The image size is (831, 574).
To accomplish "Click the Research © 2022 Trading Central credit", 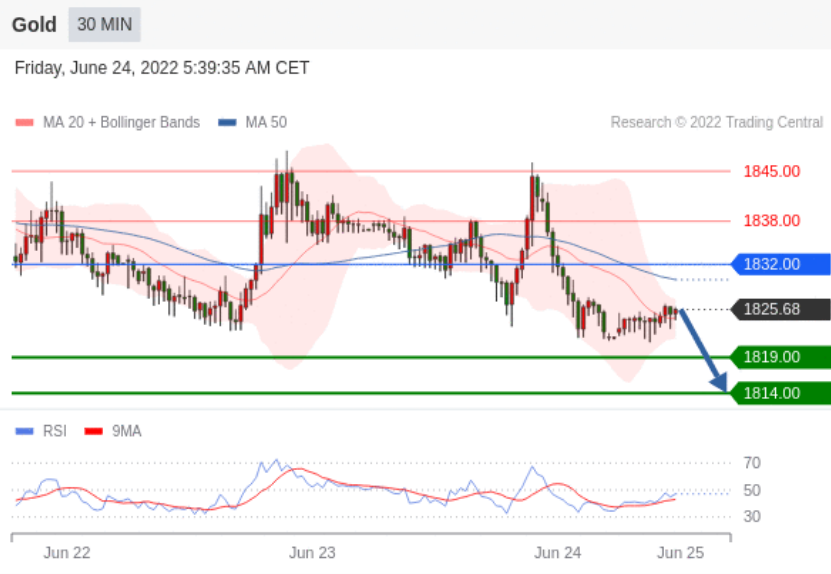I will 717,122.
